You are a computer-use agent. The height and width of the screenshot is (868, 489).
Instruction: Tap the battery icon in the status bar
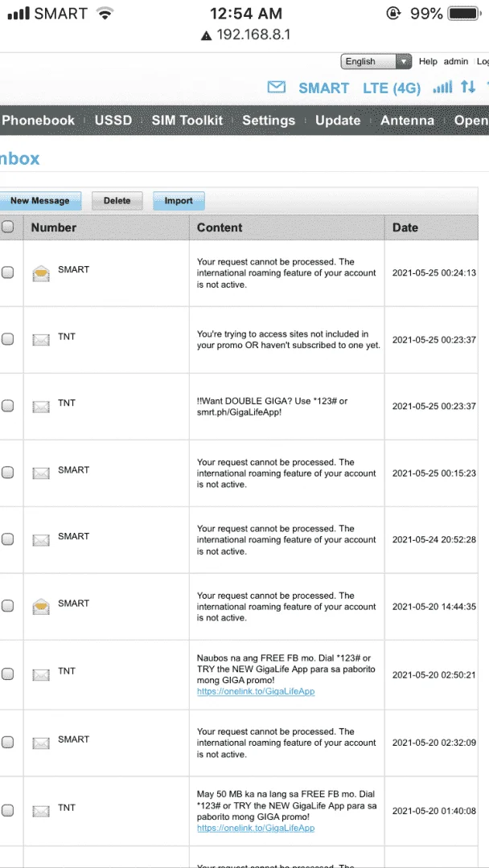point(465,14)
